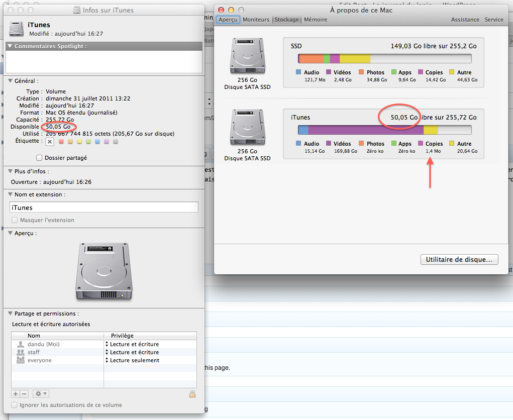The width and height of the screenshot is (513, 420).
Task: Add a user with the plus button
Action: point(16,394)
